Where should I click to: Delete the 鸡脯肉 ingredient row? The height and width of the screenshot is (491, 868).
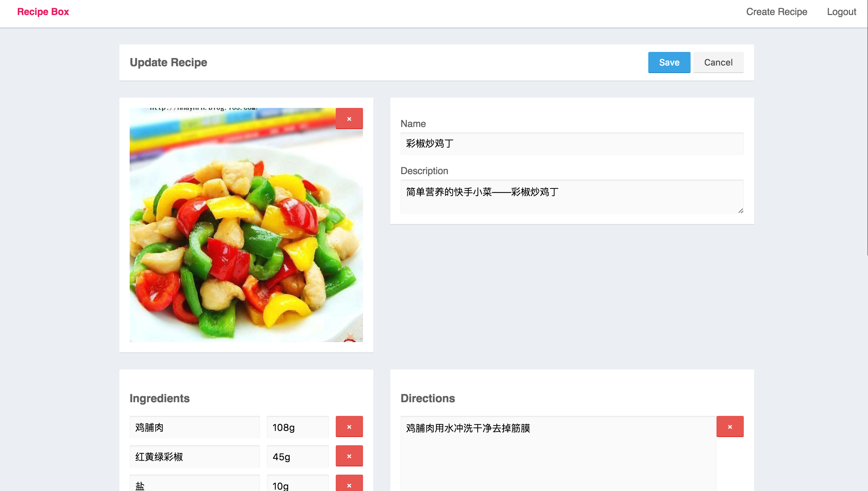349,426
